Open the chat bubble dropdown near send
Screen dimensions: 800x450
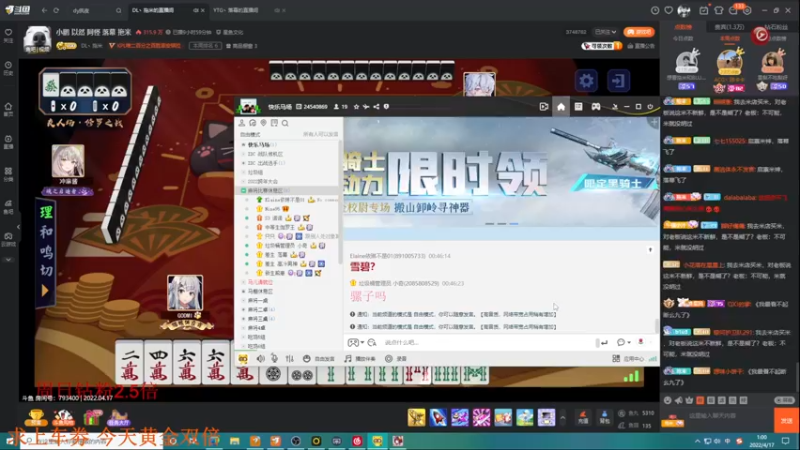pos(623,342)
